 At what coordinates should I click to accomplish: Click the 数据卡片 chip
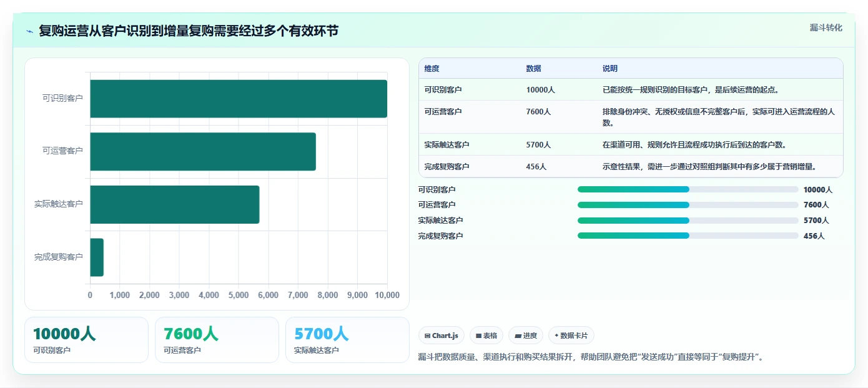[x=571, y=336]
